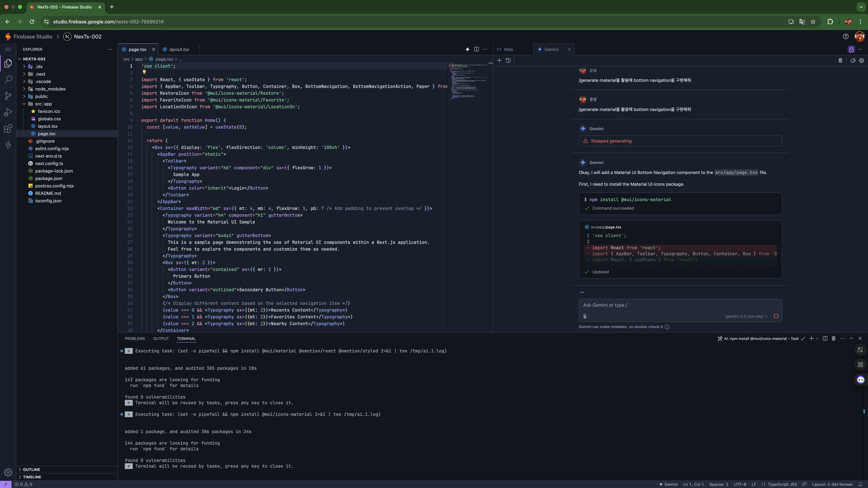Click the attach file paperclip icon

pos(585,316)
